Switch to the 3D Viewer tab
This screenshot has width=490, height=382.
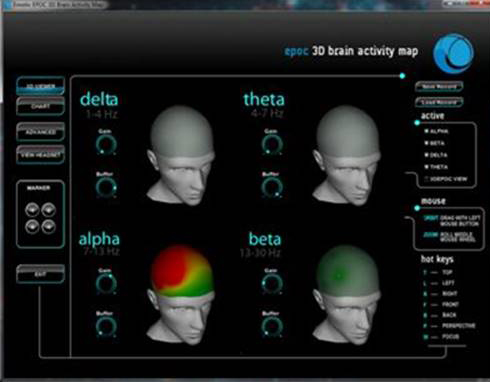(40, 86)
